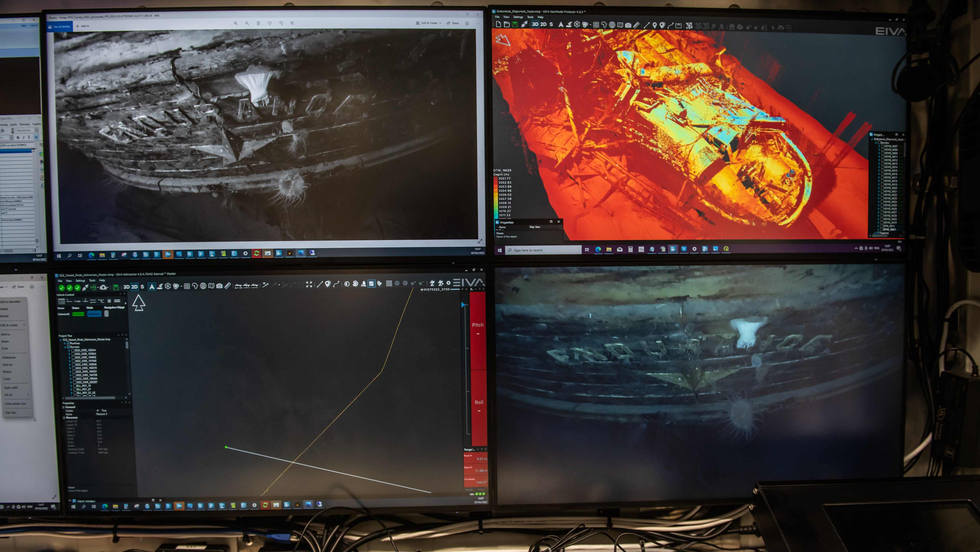Click the rotate icon in Photos toolbar
This screenshot has height=552, width=980.
[281, 23]
